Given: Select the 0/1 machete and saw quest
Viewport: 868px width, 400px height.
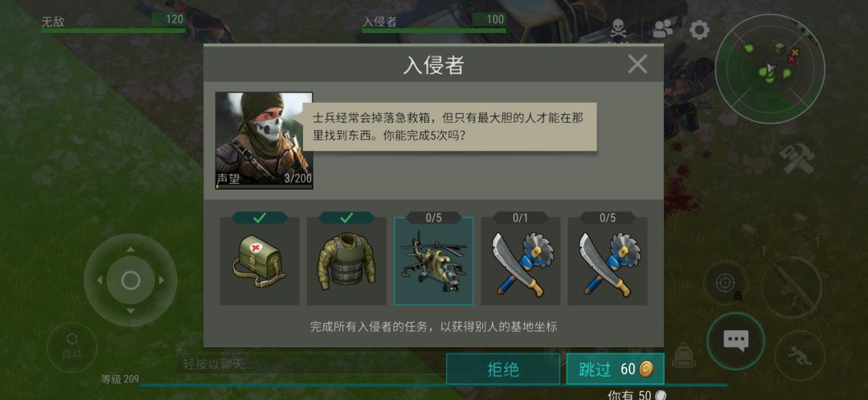Looking at the screenshot, I should (x=520, y=260).
